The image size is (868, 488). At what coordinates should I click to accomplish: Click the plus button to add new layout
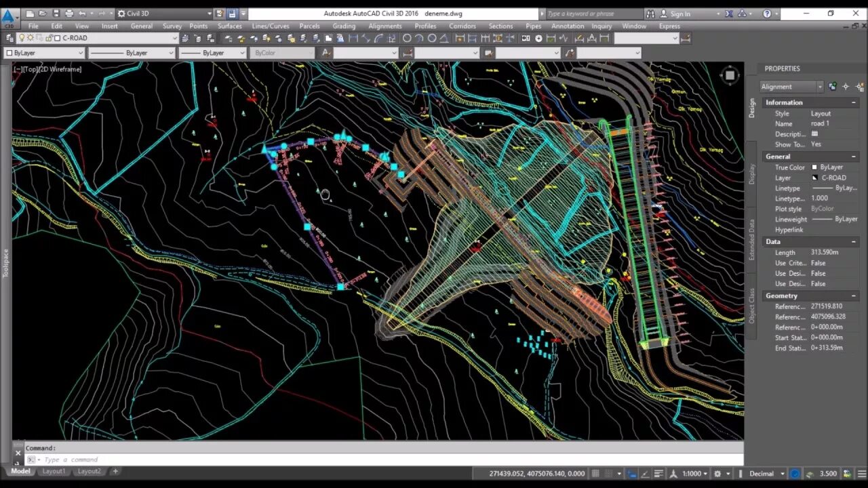click(x=115, y=472)
